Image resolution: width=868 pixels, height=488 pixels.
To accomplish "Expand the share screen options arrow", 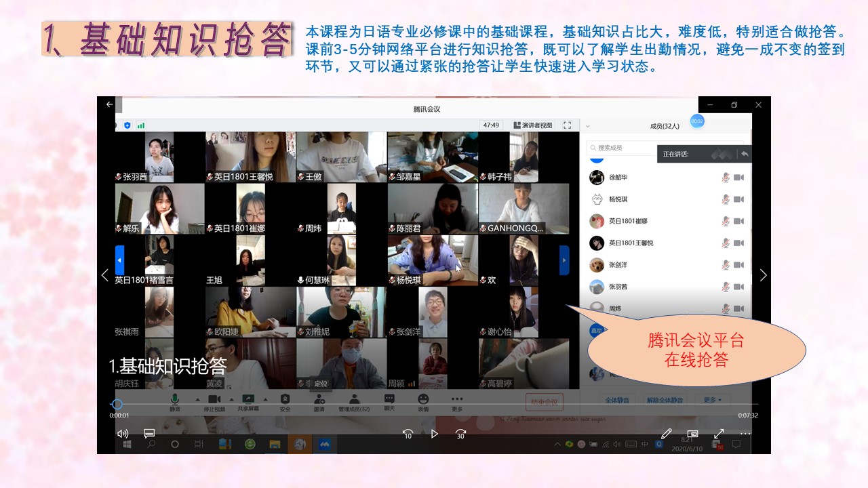I will (264, 399).
